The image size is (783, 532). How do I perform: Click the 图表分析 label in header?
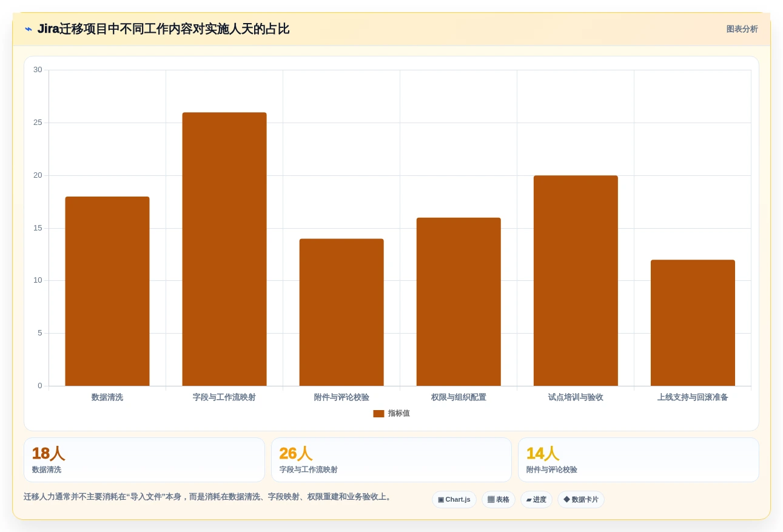(x=742, y=29)
